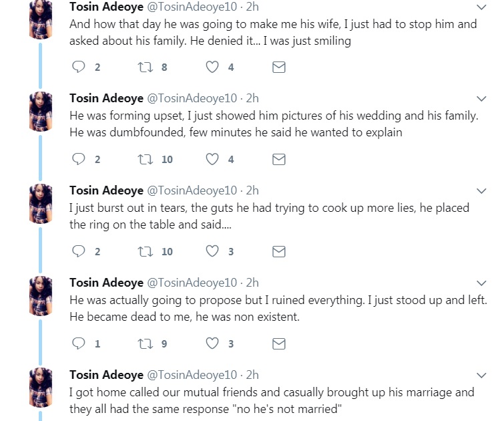This screenshot has width=504, height=421.
Task: Open the 2h timestamp on the 'going to propose' tweet
Action: [x=252, y=283]
